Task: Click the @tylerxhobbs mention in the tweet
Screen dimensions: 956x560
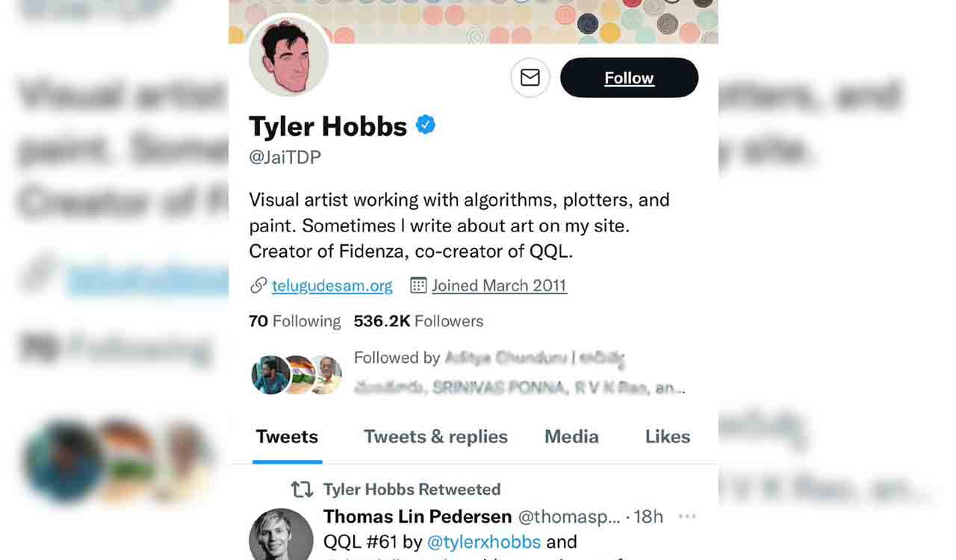Action: tap(485, 541)
